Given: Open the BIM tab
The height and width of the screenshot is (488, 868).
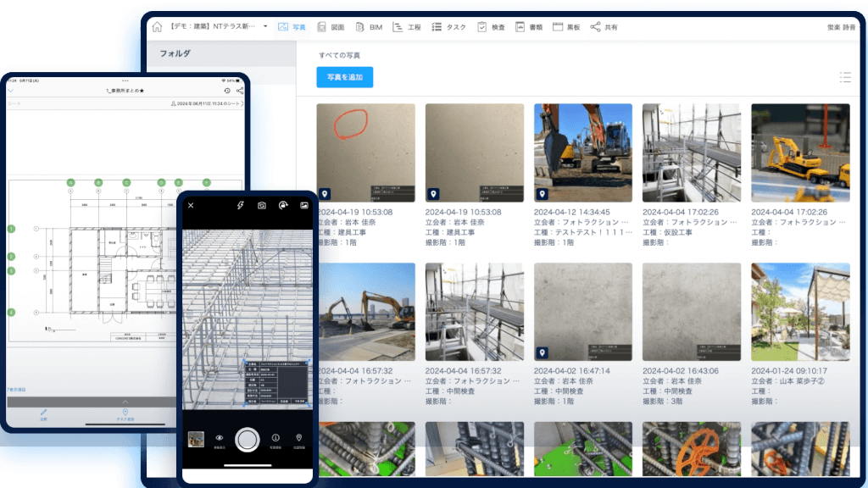Looking at the screenshot, I should (x=369, y=27).
